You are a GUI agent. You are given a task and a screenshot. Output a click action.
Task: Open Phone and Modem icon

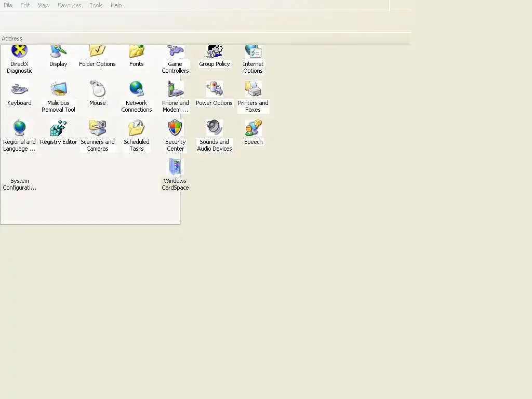point(175,89)
